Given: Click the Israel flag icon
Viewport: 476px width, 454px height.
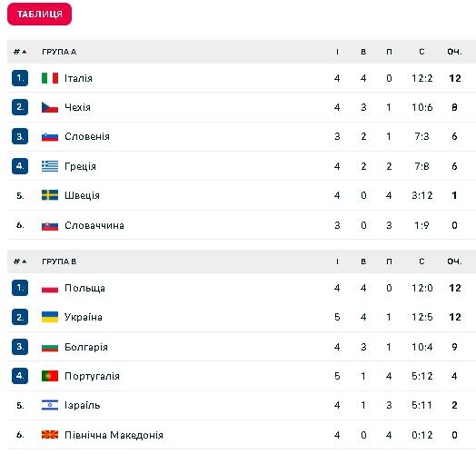Looking at the screenshot, I should point(50,405).
